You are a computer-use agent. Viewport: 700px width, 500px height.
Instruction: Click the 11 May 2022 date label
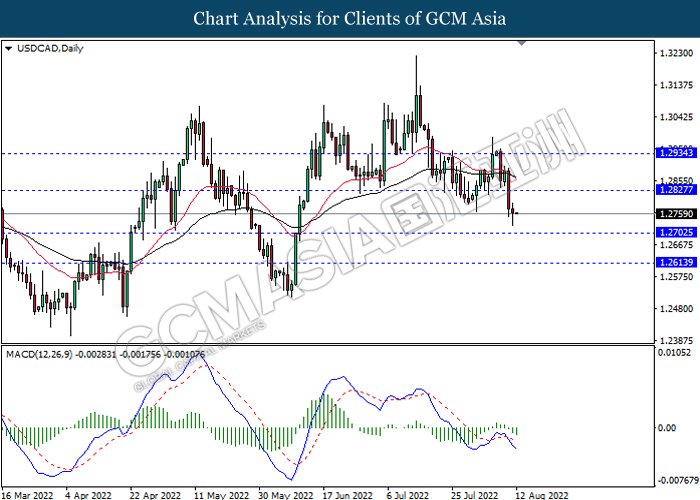click(220, 495)
